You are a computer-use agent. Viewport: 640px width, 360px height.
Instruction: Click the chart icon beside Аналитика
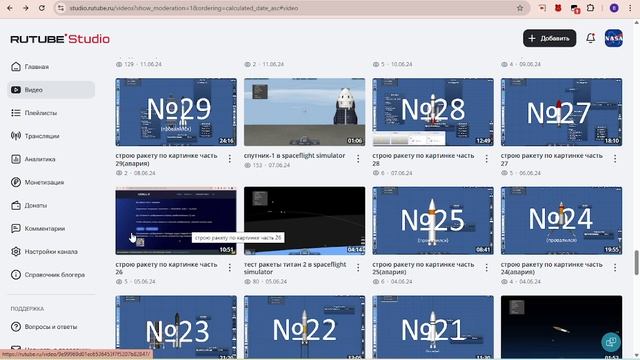click(x=16, y=159)
